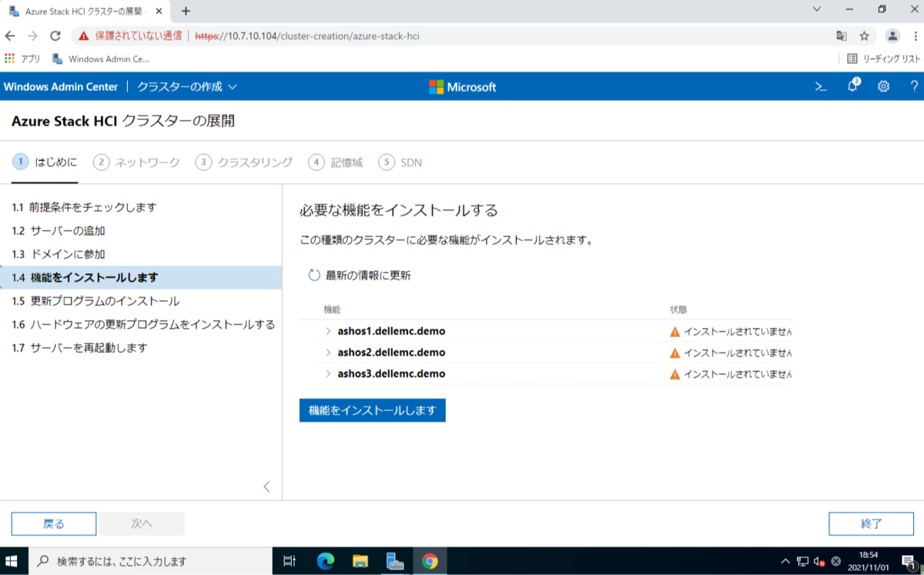The width and height of the screenshot is (924, 575).
Task: Open notifications bell in Windows Admin Center
Action: 853,86
